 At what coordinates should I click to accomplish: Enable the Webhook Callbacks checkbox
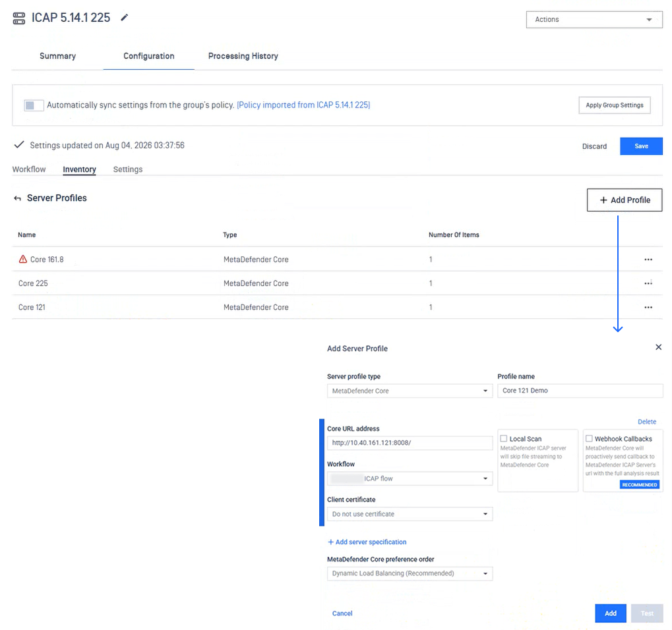pyautogui.click(x=589, y=438)
